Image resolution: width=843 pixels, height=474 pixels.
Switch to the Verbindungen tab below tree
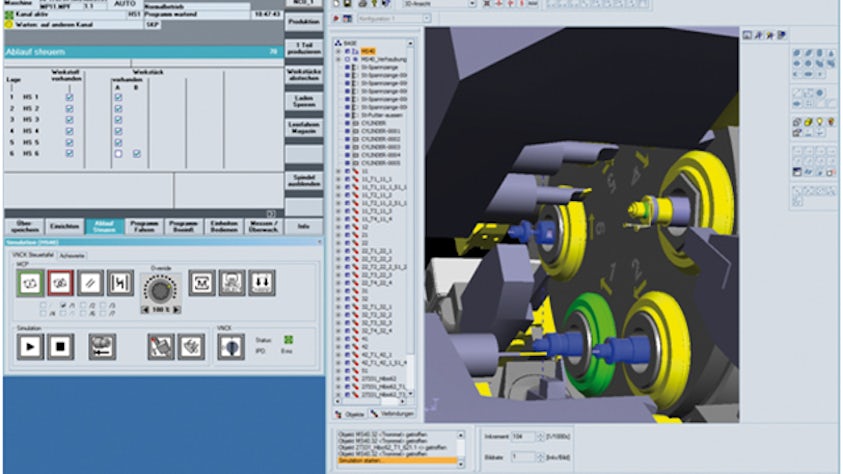pos(392,414)
